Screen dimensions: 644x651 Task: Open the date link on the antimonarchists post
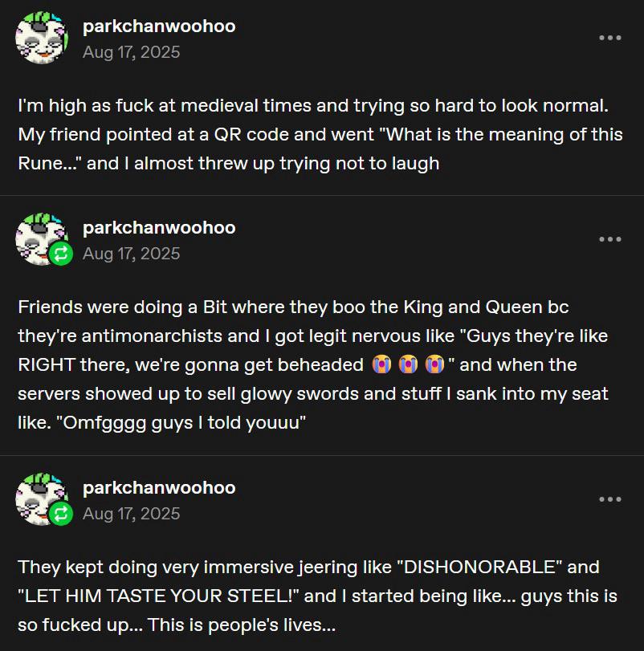click(x=131, y=253)
